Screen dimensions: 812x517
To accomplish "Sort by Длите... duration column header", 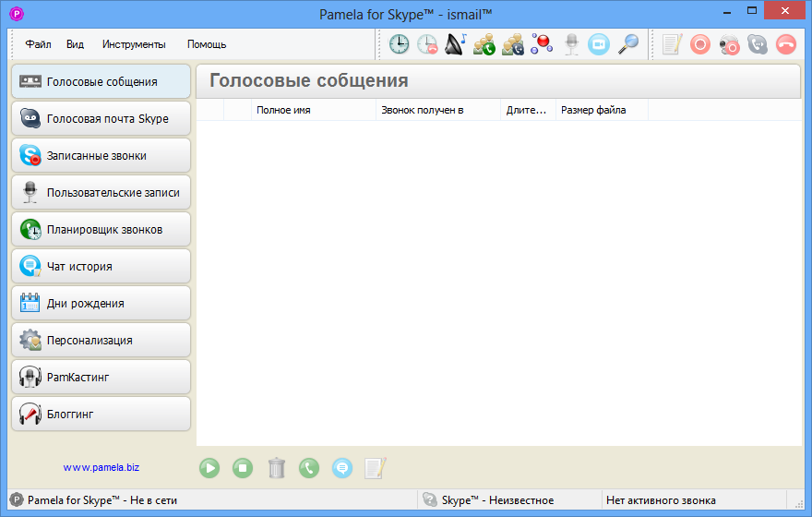I will coord(528,110).
